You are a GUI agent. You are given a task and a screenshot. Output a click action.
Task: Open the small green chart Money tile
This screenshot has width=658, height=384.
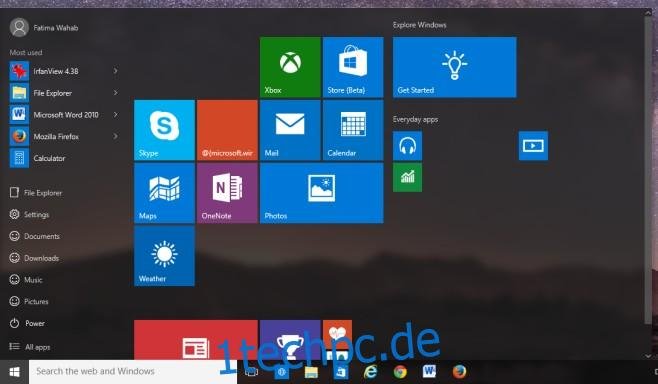point(407,178)
